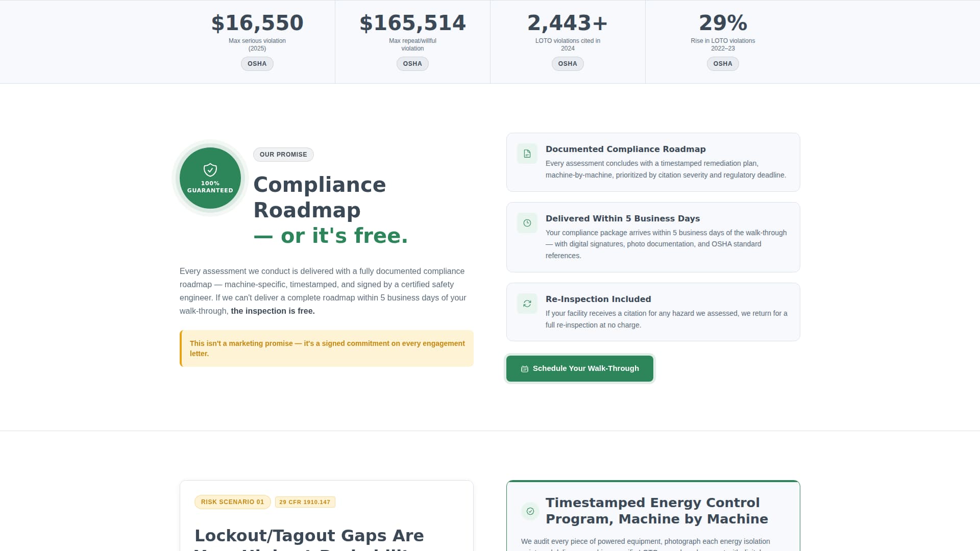Click the document icon beside Documented Compliance Roadmap
This screenshot has height=551, width=980.
527,153
